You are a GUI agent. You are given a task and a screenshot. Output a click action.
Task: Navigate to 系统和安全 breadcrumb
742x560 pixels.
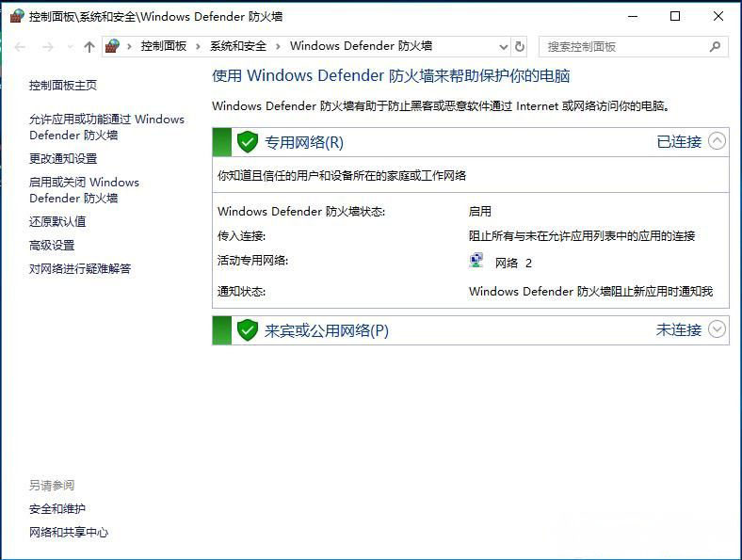(238, 46)
